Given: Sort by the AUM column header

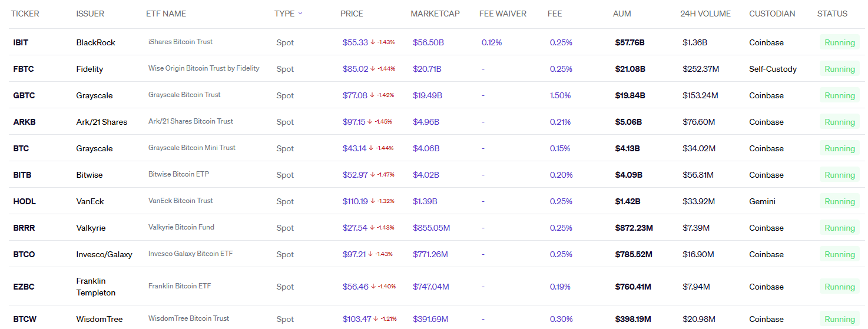Looking at the screenshot, I should tap(622, 14).
